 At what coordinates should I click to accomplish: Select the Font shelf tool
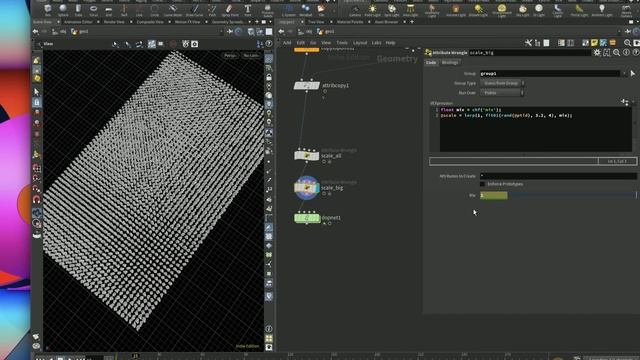tap(248, 10)
